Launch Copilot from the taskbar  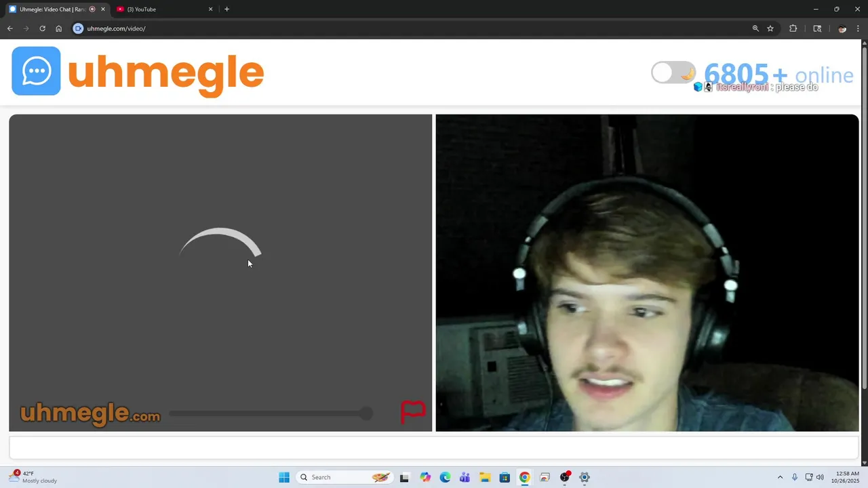pyautogui.click(x=425, y=477)
